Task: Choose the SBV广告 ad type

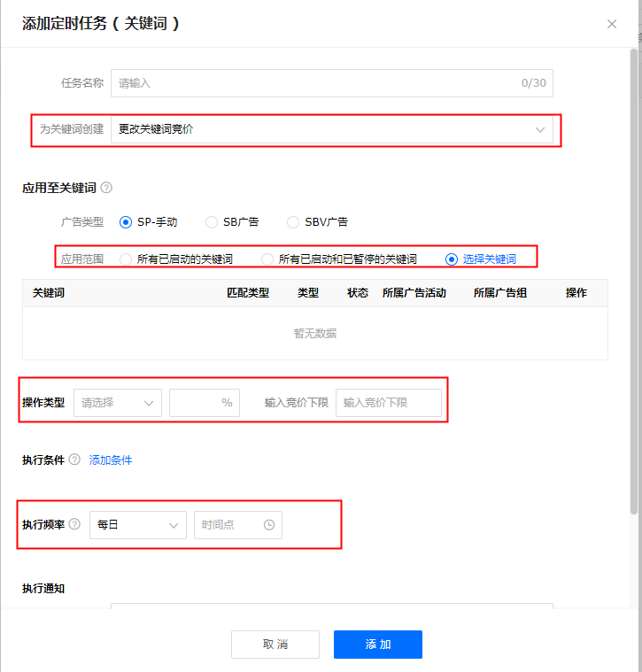Action: pos(293,222)
